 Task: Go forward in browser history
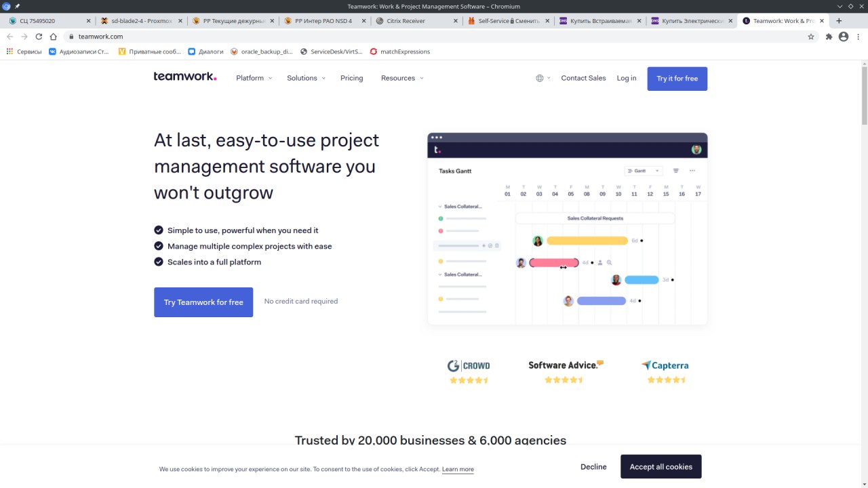pos(24,37)
